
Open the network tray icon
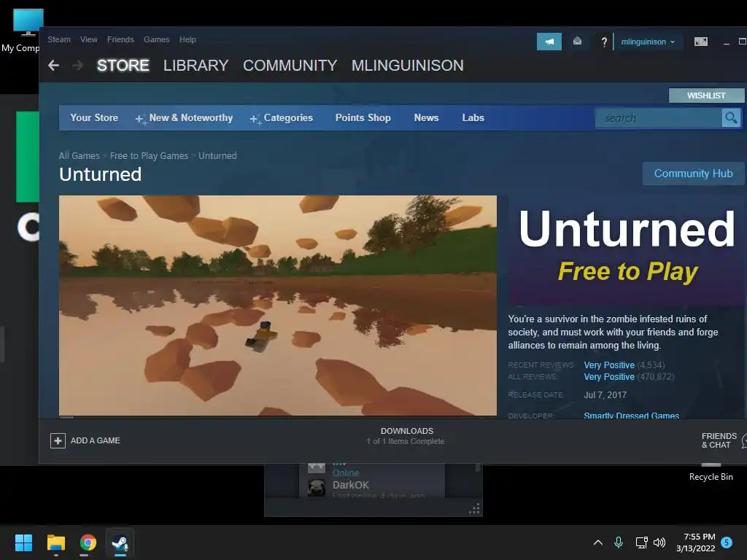tap(641, 542)
